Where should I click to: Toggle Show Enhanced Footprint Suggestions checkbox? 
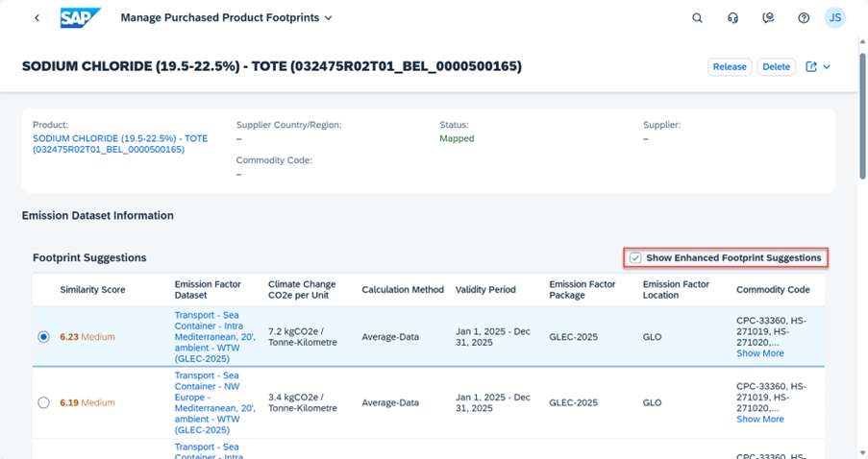click(635, 258)
